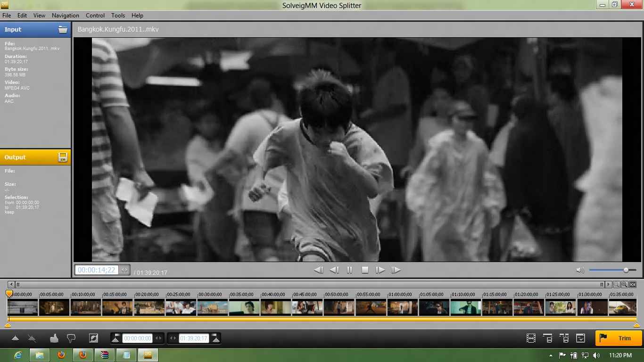Step forward one frame

380,270
